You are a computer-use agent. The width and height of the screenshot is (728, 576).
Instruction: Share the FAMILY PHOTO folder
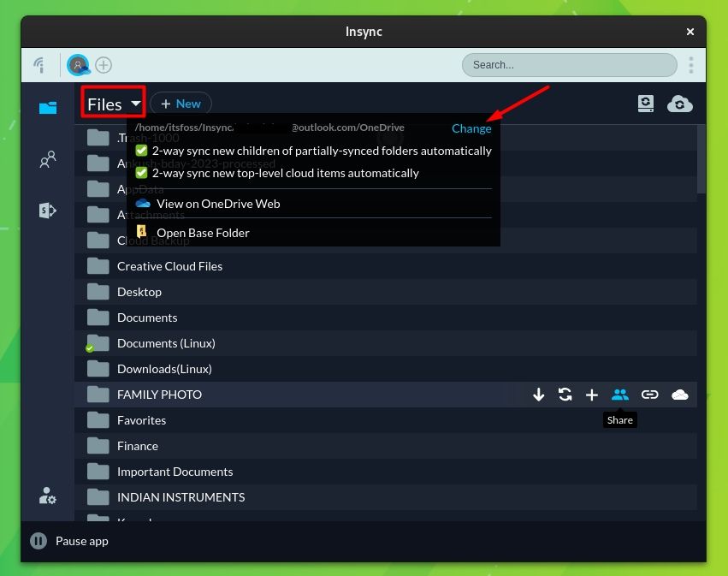pyautogui.click(x=620, y=395)
